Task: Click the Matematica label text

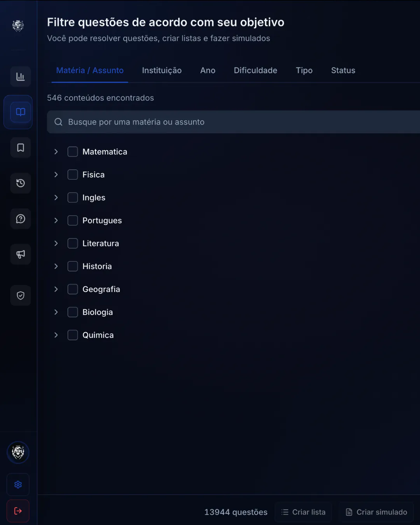Action: coord(105,152)
